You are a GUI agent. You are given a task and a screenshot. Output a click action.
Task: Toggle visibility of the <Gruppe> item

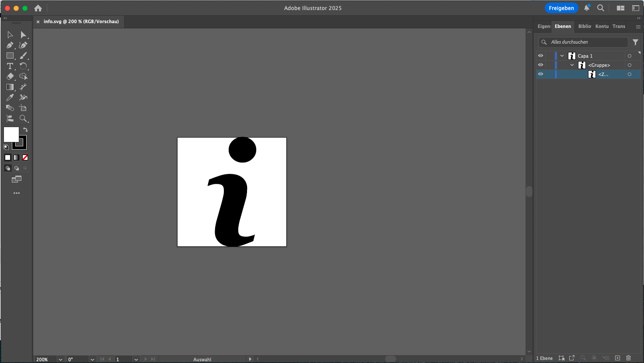click(541, 65)
